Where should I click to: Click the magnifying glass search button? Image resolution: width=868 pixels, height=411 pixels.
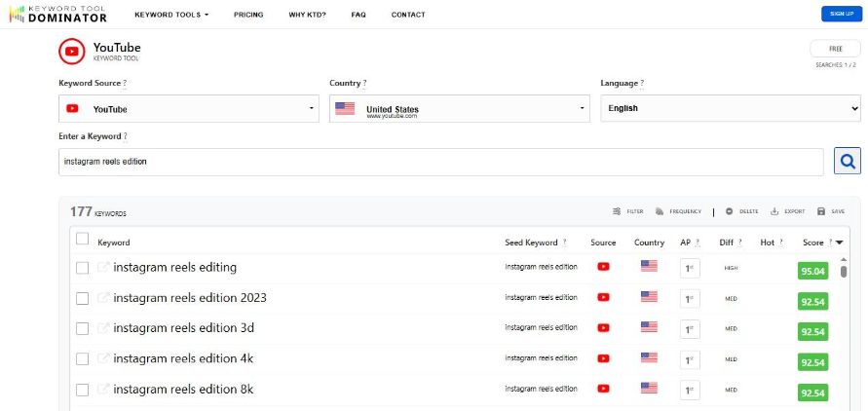[848, 161]
